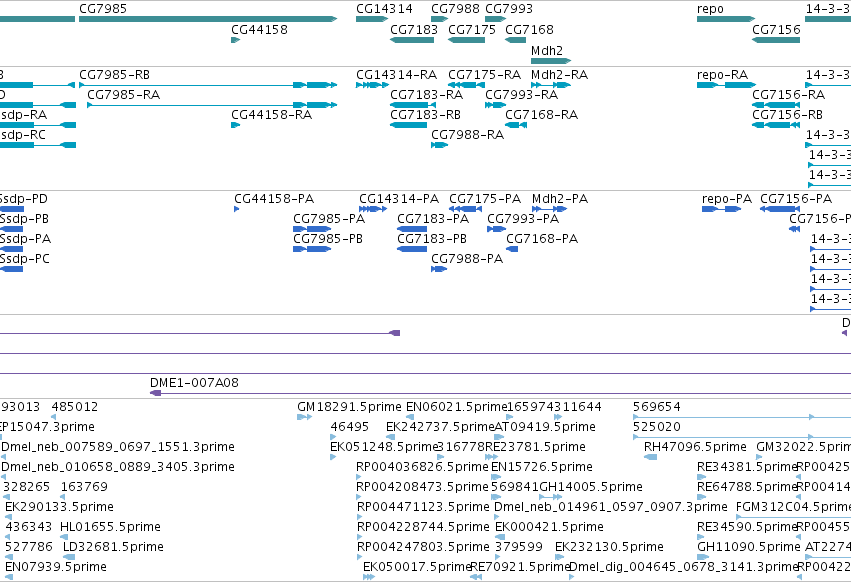Open the RH47096.5prime EST label
The width and height of the screenshot is (851, 582).
pos(695,447)
